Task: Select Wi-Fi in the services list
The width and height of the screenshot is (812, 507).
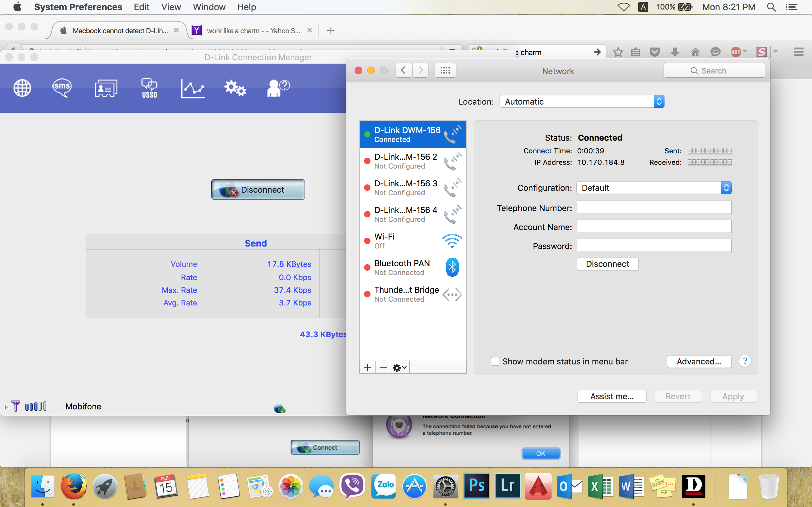Action: coord(412,241)
